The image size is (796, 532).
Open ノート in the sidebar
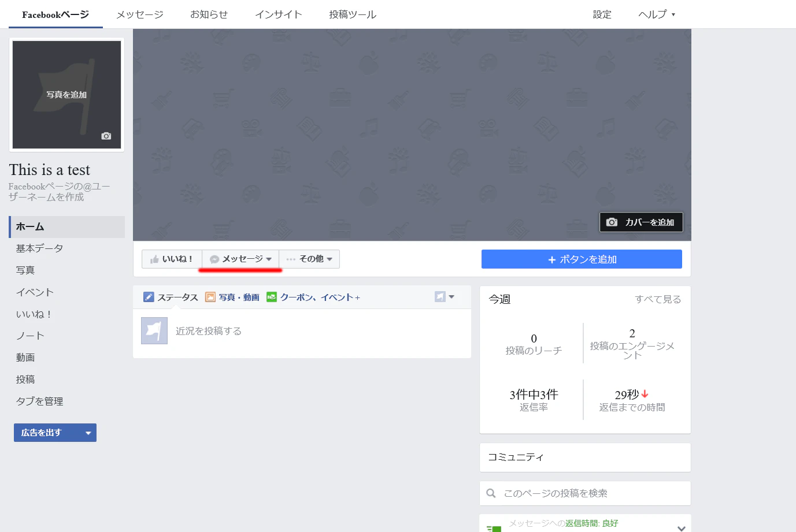coord(30,336)
